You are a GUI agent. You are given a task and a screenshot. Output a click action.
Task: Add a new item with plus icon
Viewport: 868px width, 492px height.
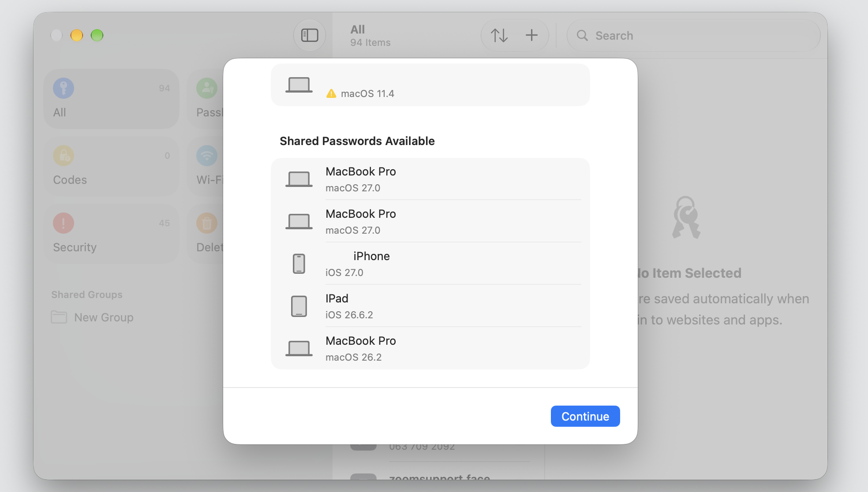coord(531,35)
